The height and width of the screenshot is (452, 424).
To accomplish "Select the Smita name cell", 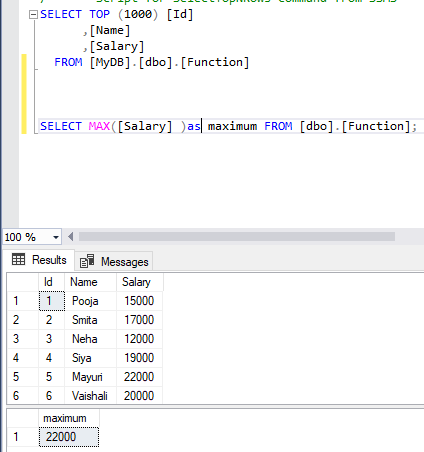I will tap(90, 320).
